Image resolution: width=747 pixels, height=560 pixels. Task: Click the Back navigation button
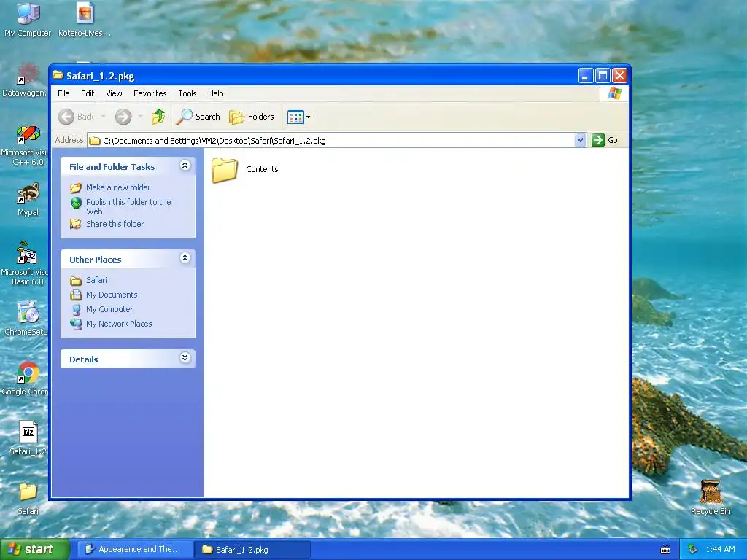76,117
